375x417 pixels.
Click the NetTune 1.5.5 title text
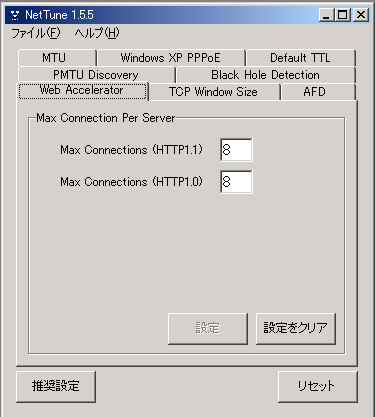[59, 15]
